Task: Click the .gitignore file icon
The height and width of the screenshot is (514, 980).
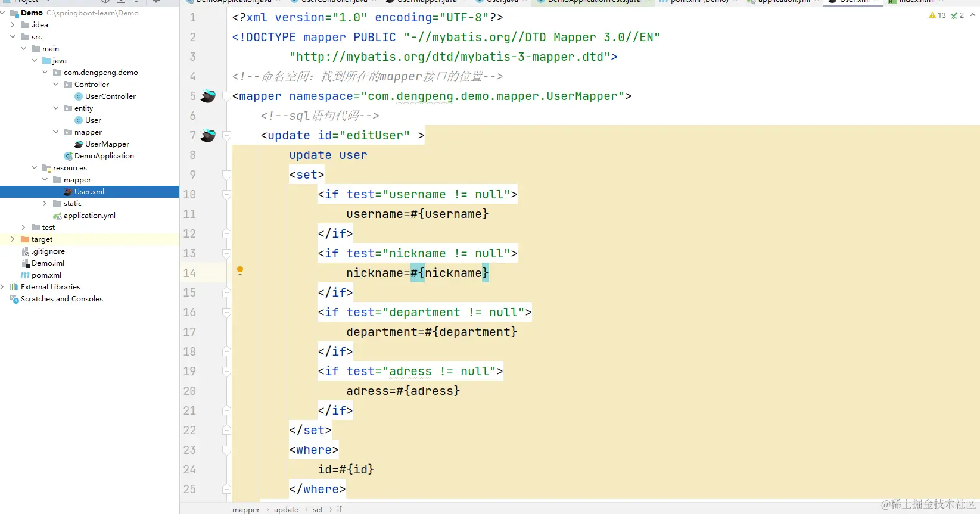Action: [25, 251]
